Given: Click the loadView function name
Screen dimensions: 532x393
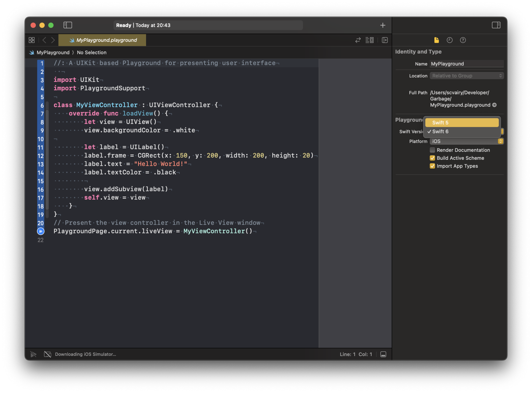Looking at the screenshot, I should click(138, 113).
